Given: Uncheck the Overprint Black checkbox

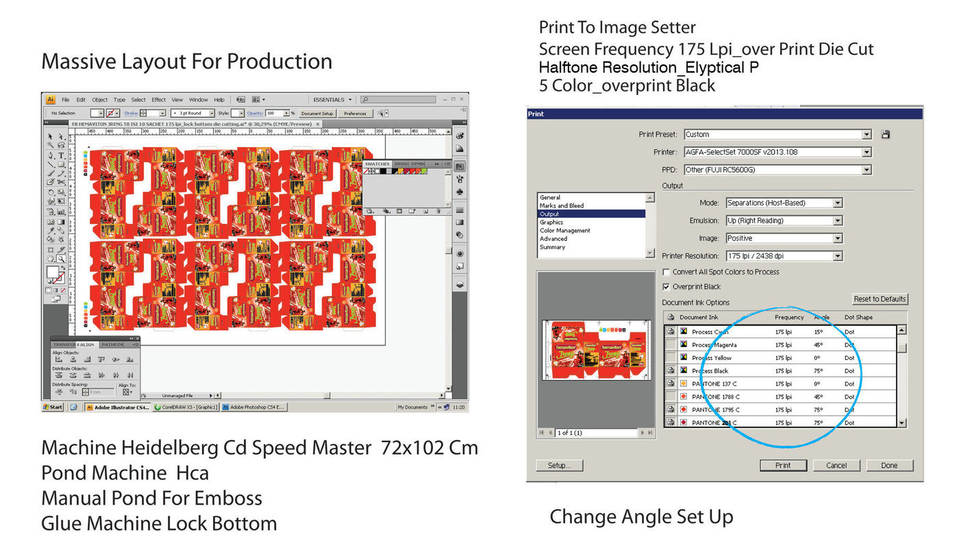Looking at the screenshot, I should tap(666, 287).
